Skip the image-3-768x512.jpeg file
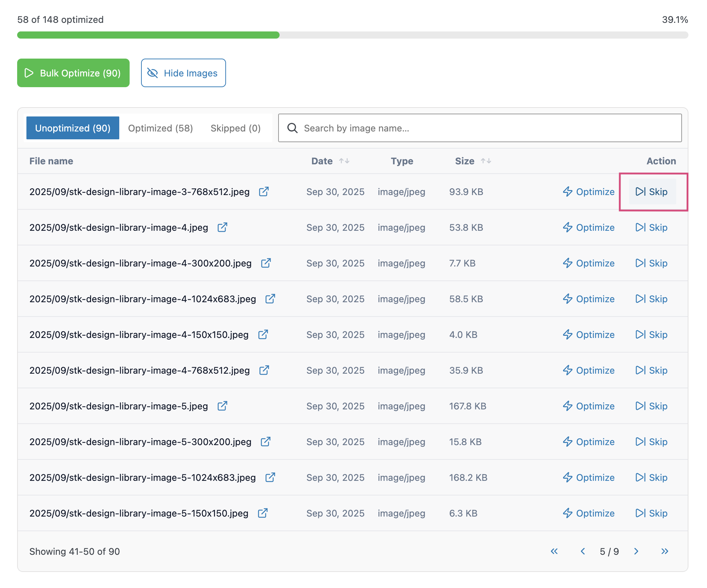Screen dimensions: 707x588 click(652, 192)
